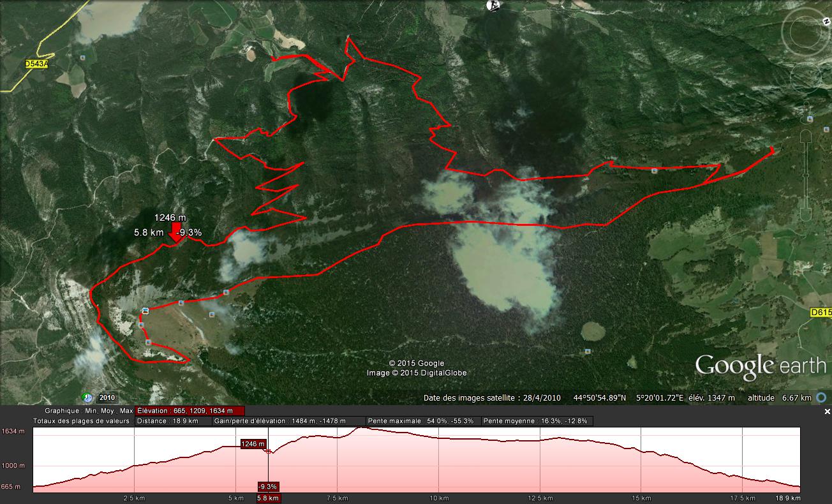The image size is (832, 504).
Task: Click the 1246 m label on map
Action: 170,218
